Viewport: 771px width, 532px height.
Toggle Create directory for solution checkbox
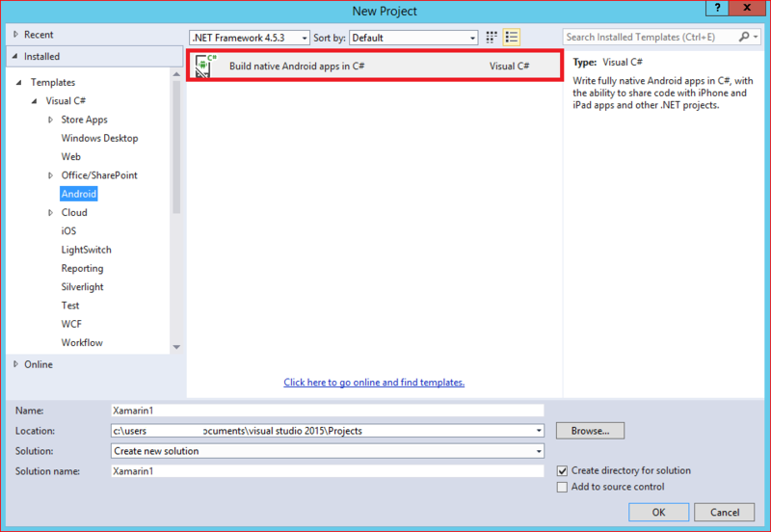[562, 470]
